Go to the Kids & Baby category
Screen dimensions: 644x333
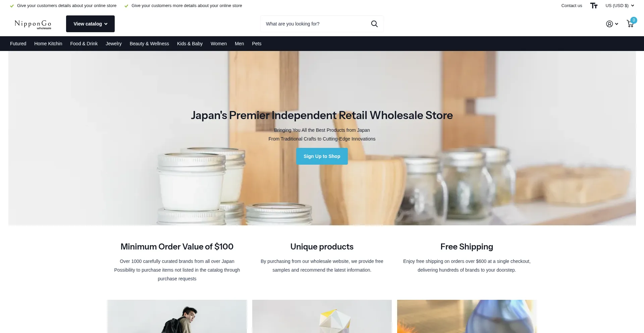tap(190, 44)
